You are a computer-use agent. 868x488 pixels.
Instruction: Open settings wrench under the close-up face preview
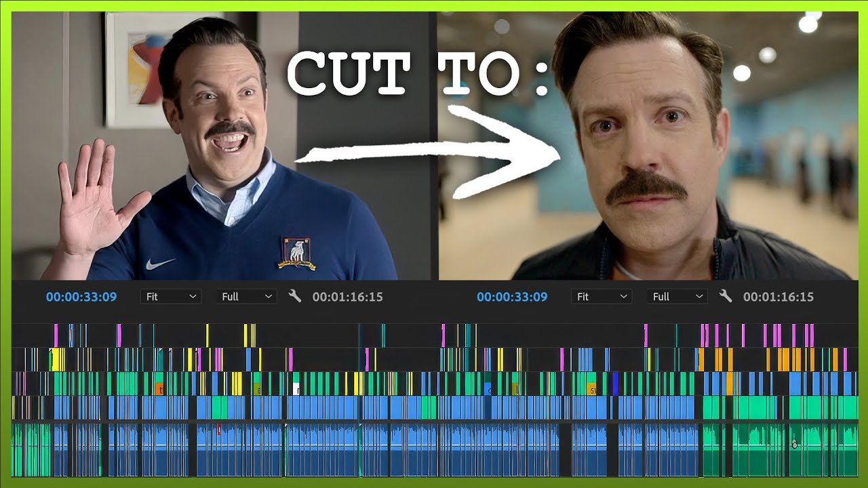click(x=726, y=296)
